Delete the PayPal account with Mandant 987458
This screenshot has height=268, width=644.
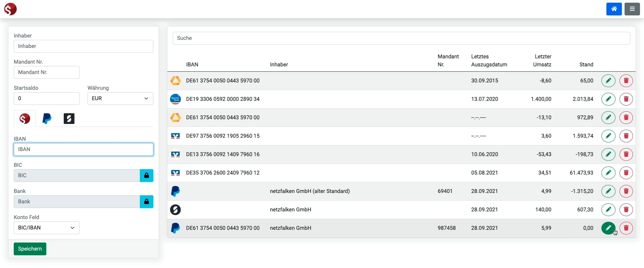click(x=626, y=228)
